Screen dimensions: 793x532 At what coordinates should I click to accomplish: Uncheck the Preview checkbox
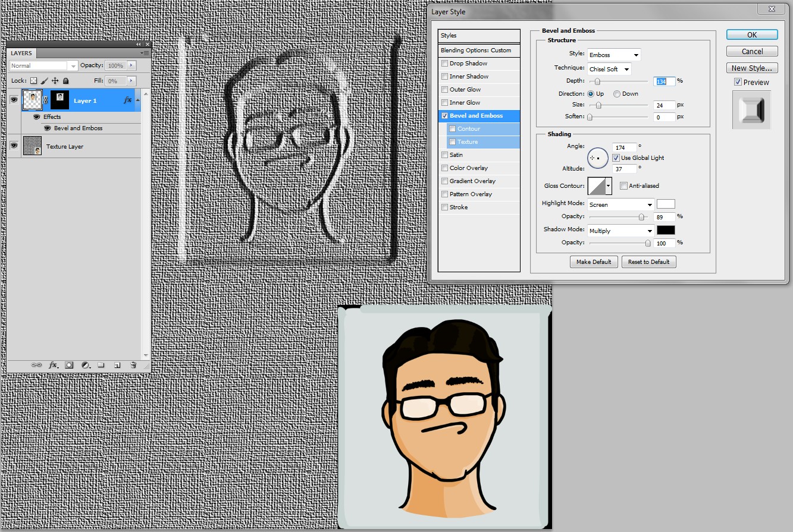[x=738, y=82]
